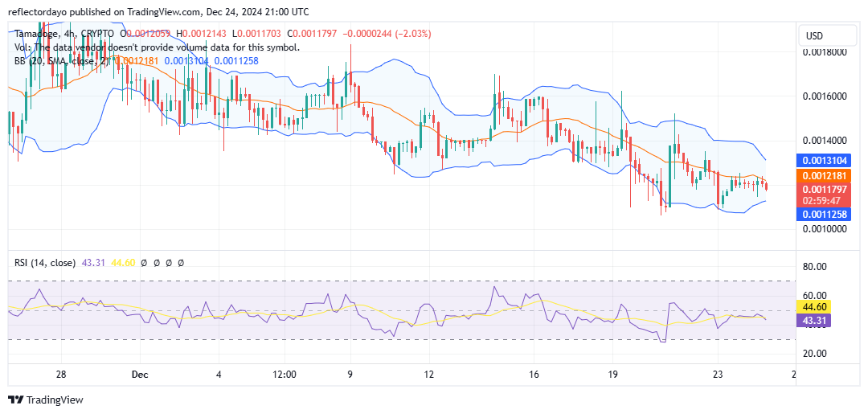Click the TradingView logo at bottom left

45,400
